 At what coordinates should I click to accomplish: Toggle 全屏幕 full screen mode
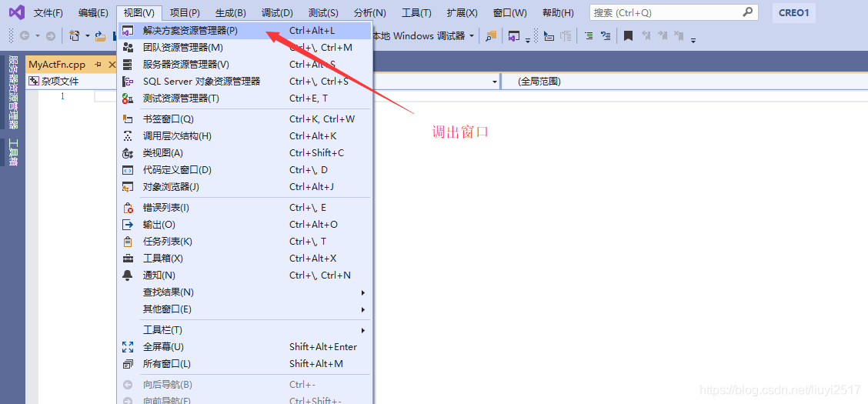pos(163,347)
